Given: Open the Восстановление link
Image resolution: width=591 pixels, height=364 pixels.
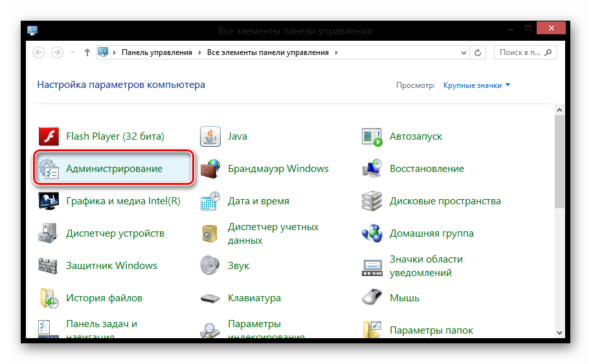Looking at the screenshot, I should click(x=427, y=169).
